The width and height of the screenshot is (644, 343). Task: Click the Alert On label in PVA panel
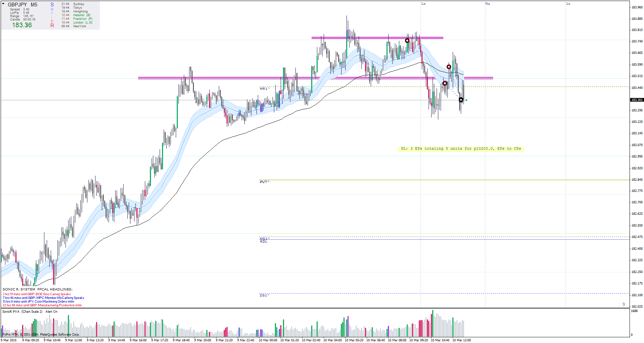(x=51, y=312)
